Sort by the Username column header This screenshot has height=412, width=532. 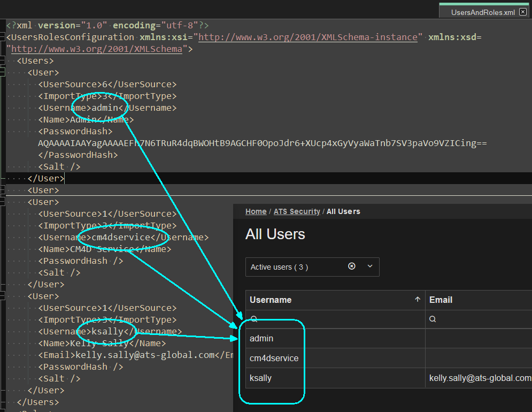pos(271,300)
